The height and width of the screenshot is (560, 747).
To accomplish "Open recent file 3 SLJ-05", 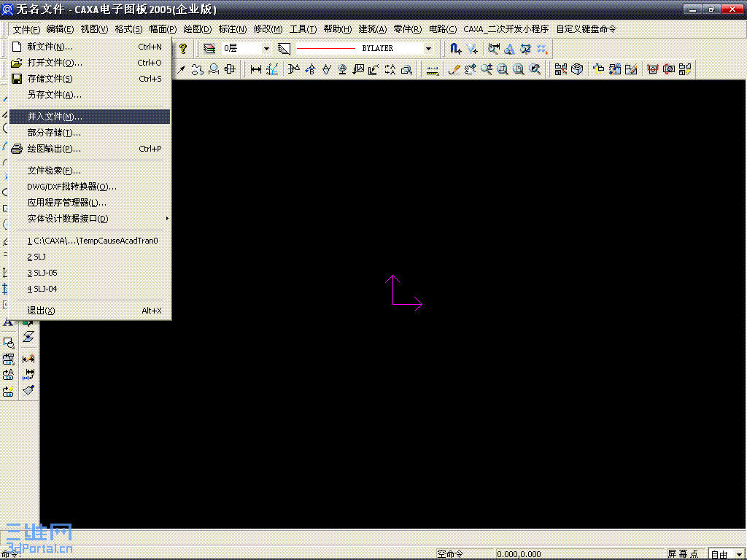I will tap(90, 273).
